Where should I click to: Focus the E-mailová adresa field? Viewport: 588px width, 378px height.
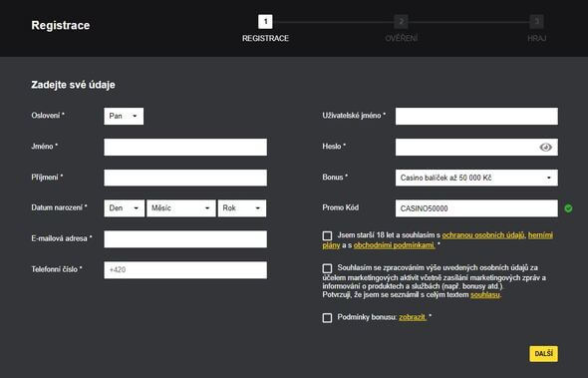[185, 239]
